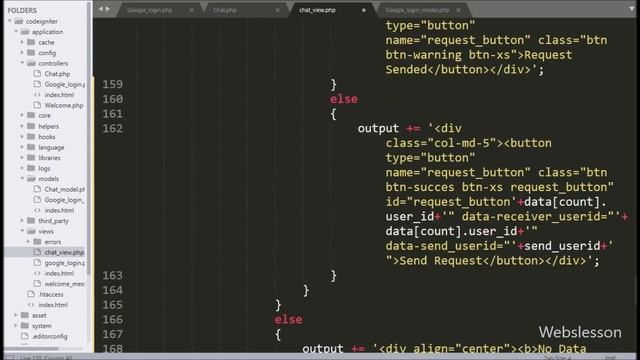The width and height of the screenshot is (640, 360).
Task: Expand the helpers folder
Action: tap(22, 126)
